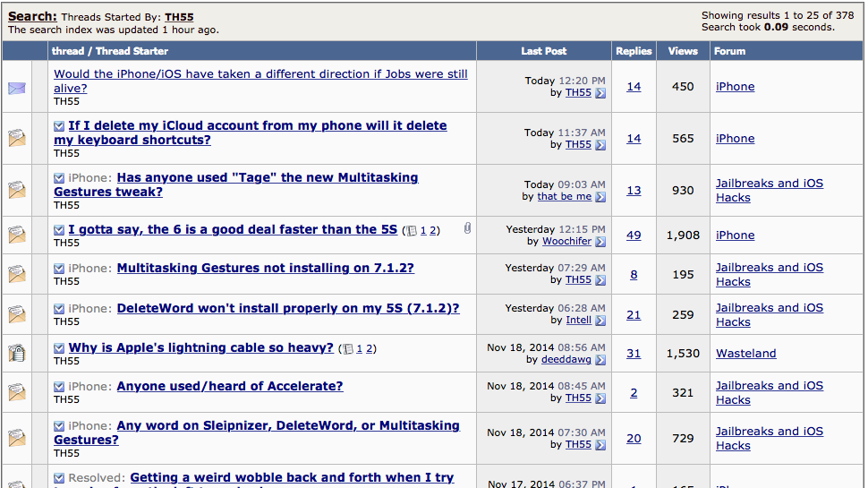The width and height of the screenshot is (868, 488).
Task: Sort by Views column header
Action: [x=683, y=51]
